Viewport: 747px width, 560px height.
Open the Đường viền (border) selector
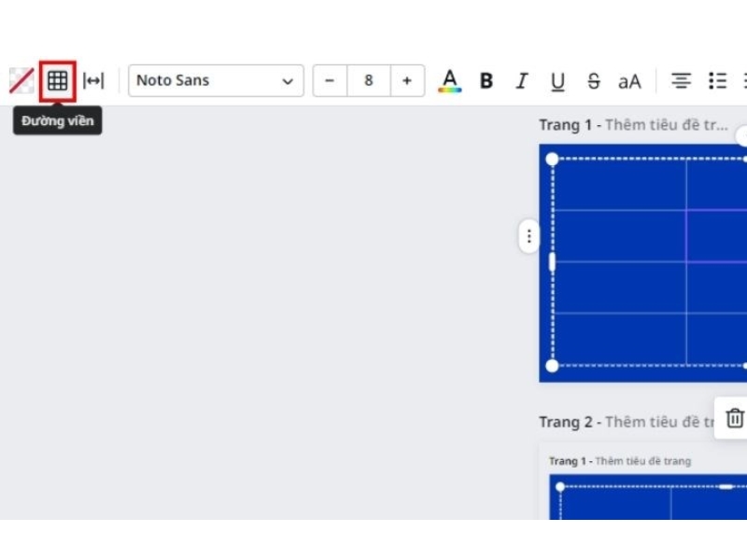57,80
